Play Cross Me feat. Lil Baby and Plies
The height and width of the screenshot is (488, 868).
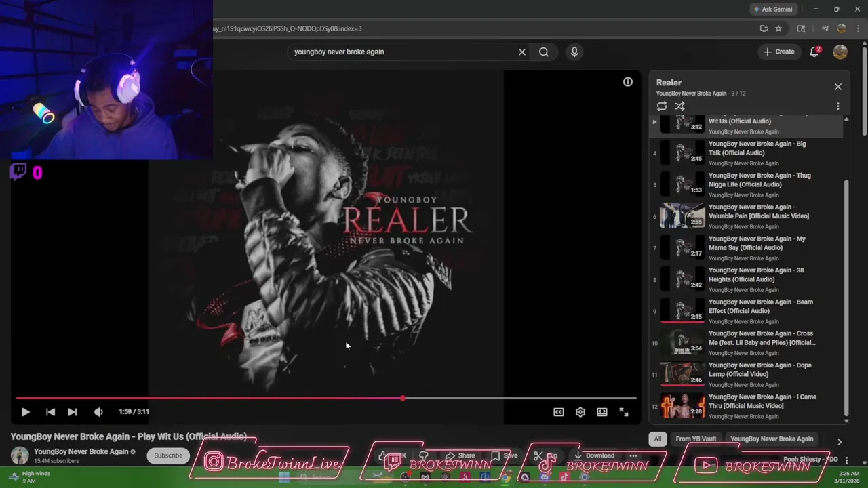[746, 342]
